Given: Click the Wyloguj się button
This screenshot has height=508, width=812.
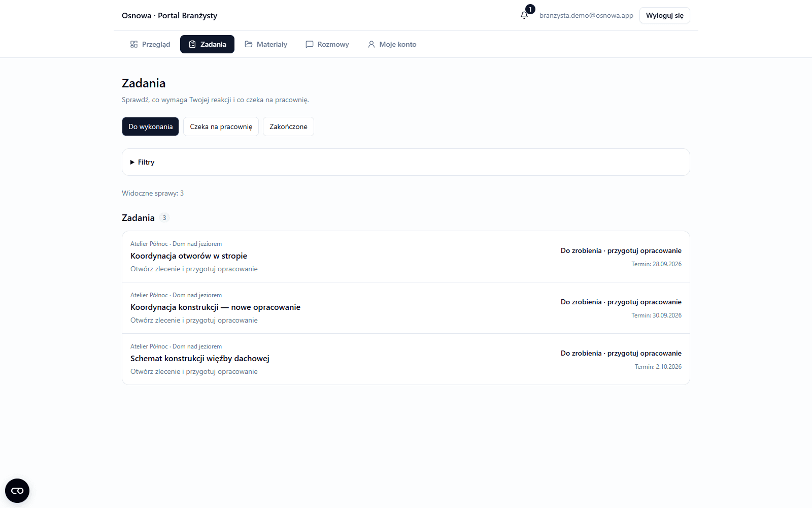Looking at the screenshot, I should (664, 15).
